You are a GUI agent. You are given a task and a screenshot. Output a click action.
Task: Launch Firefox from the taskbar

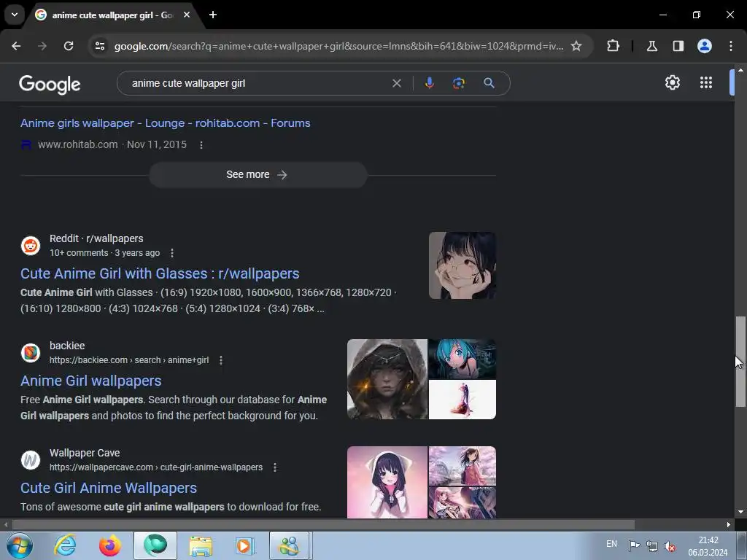110,545
